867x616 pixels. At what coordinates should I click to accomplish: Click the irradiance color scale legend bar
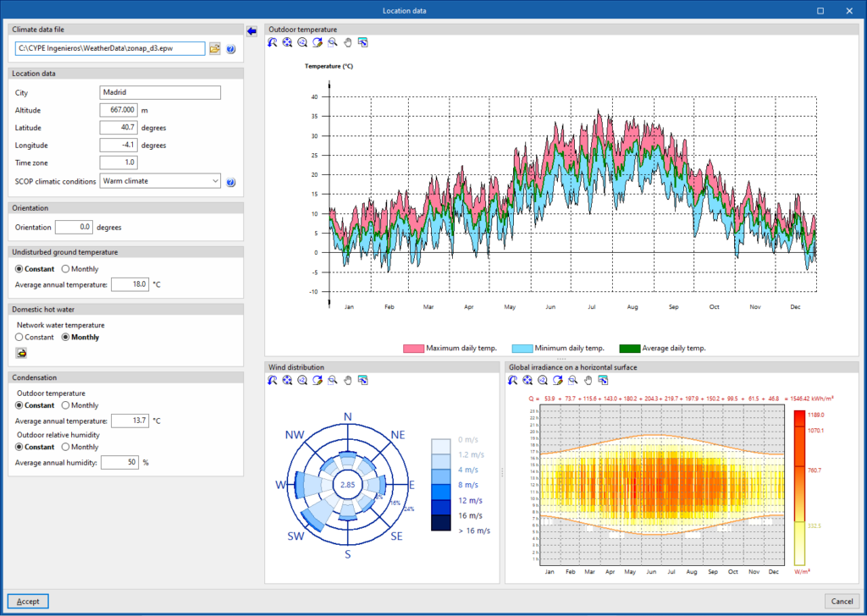799,487
